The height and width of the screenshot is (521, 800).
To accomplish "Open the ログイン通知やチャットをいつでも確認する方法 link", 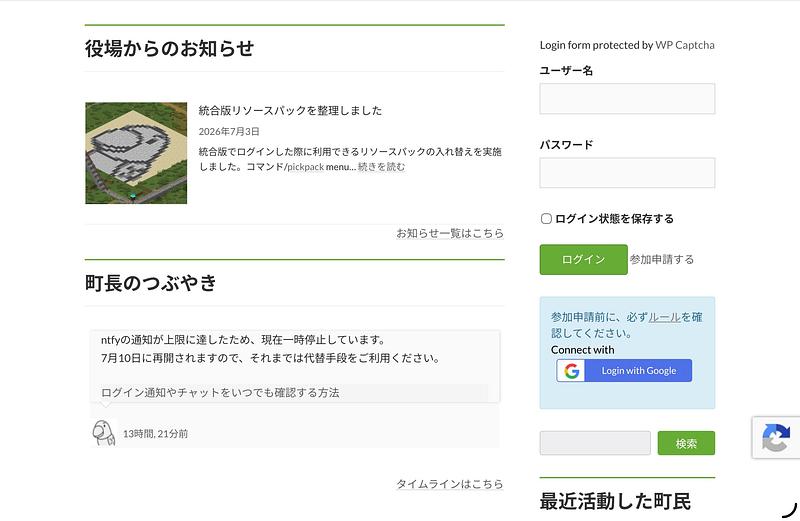I will 220,392.
